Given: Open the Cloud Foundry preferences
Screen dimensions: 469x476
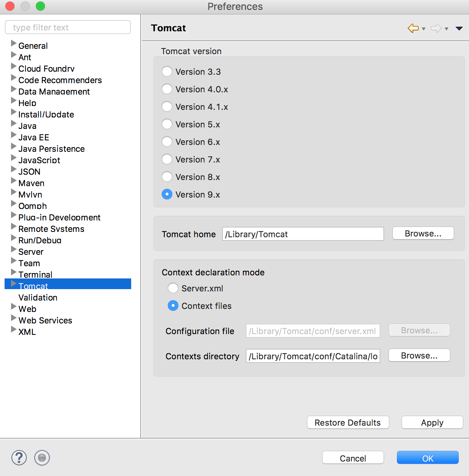Looking at the screenshot, I should (47, 69).
